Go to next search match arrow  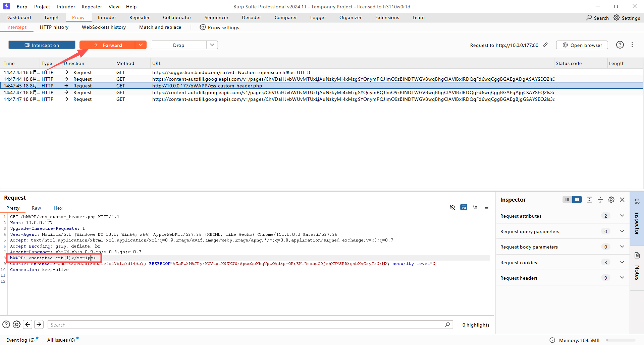click(39, 324)
